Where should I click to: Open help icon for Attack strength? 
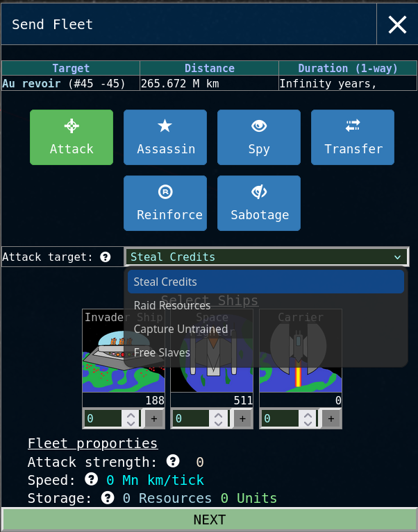tap(173, 461)
